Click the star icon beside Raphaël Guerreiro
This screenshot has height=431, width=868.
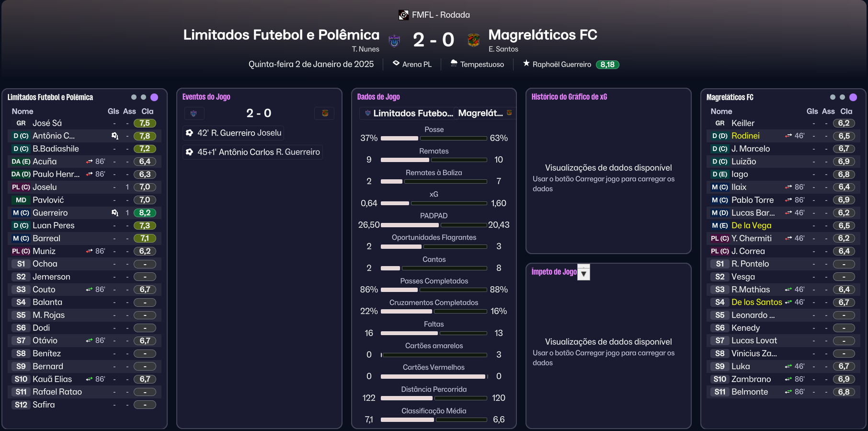pos(526,63)
